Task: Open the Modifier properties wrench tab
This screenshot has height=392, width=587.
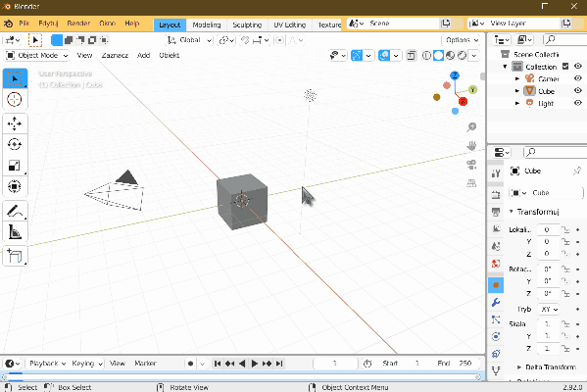Action: coord(496,302)
